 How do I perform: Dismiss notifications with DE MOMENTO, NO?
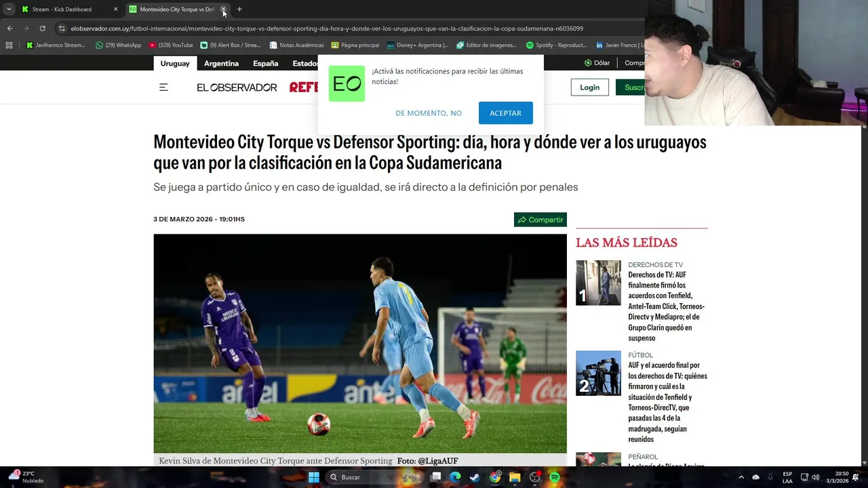tap(429, 113)
